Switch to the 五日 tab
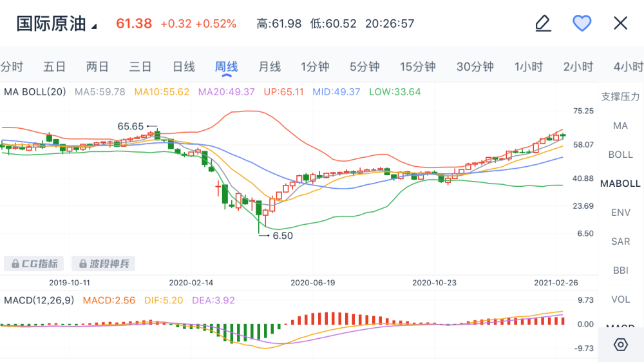The height and width of the screenshot is (362, 644). click(54, 66)
